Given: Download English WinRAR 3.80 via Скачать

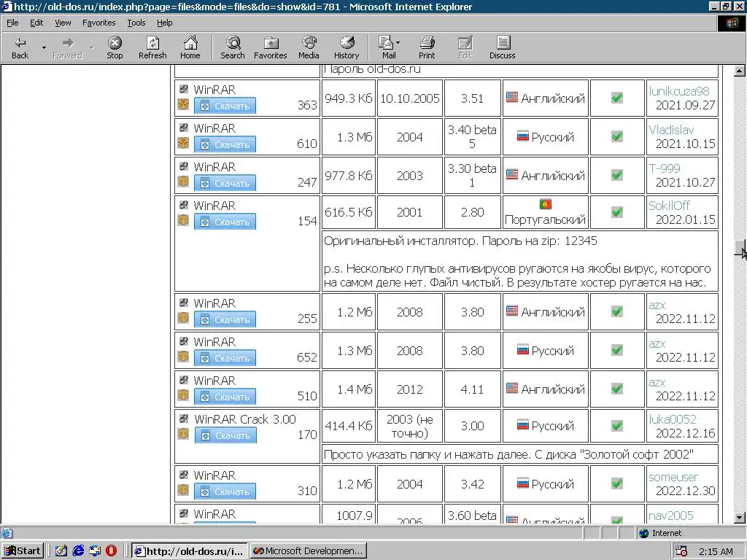Looking at the screenshot, I should pyautogui.click(x=225, y=319).
